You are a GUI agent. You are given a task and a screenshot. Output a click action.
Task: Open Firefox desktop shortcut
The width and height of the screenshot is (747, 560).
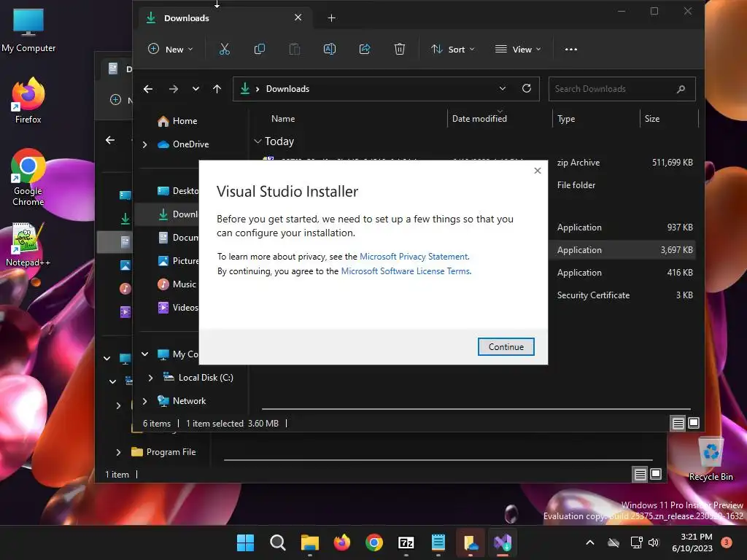pos(28,101)
